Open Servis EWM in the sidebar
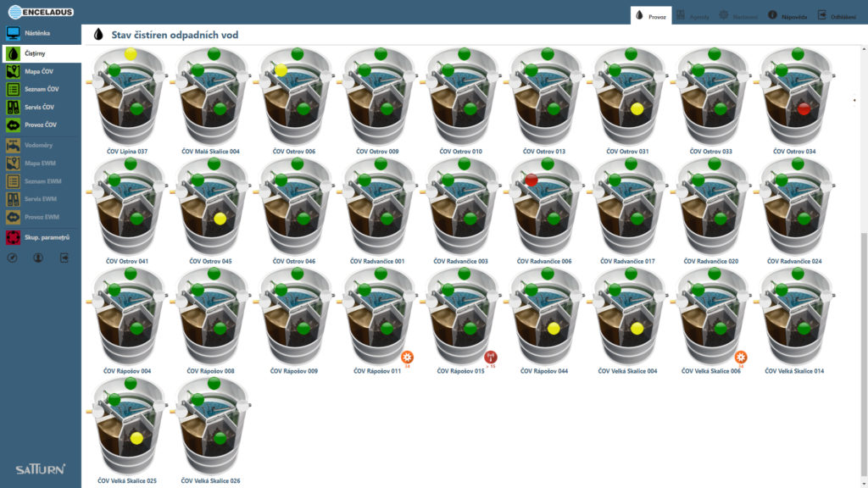This screenshot has height=488, width=868. pos(41,198)
